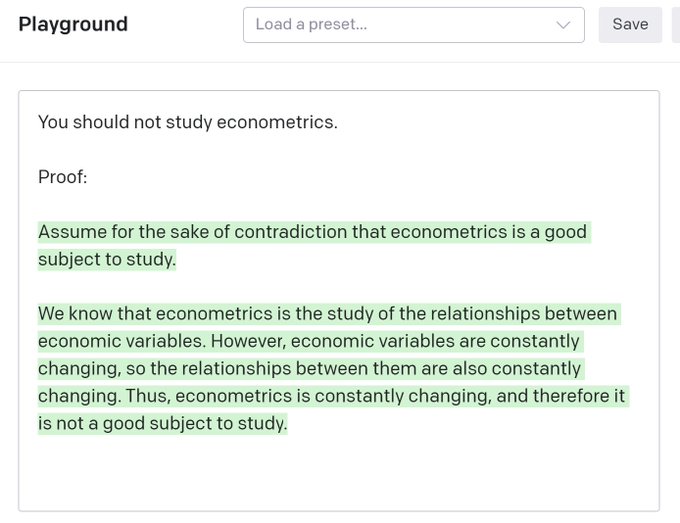Image resolution: width=680 pixels, height=523 pixels.
Task: Click the Playground heading
Action: [x=73, y=24]
